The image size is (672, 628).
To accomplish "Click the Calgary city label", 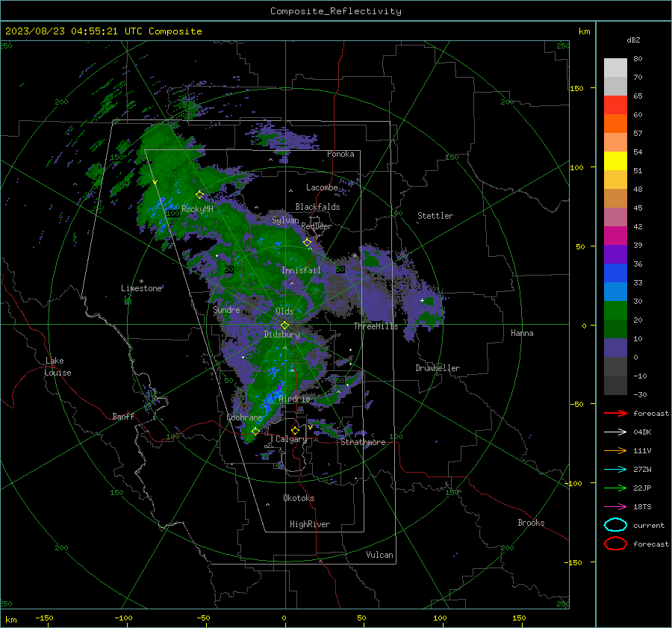I will click(291, 439).
